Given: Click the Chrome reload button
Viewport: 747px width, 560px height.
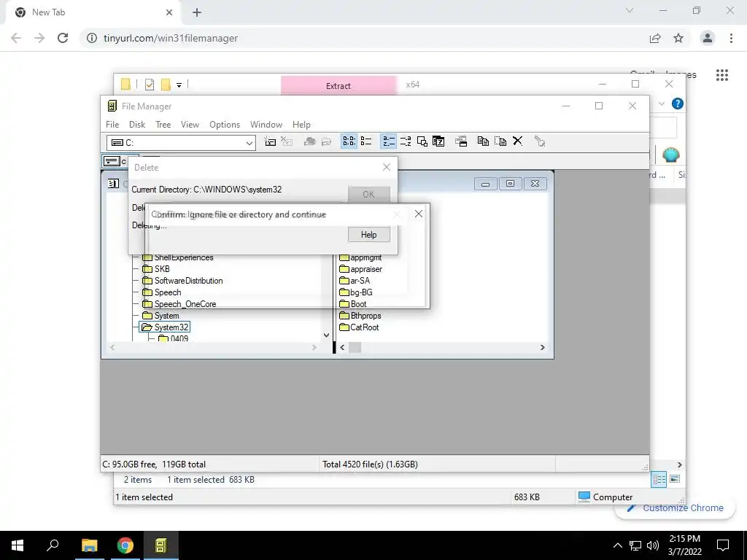Looking at the screenshot, I should 63,38.
